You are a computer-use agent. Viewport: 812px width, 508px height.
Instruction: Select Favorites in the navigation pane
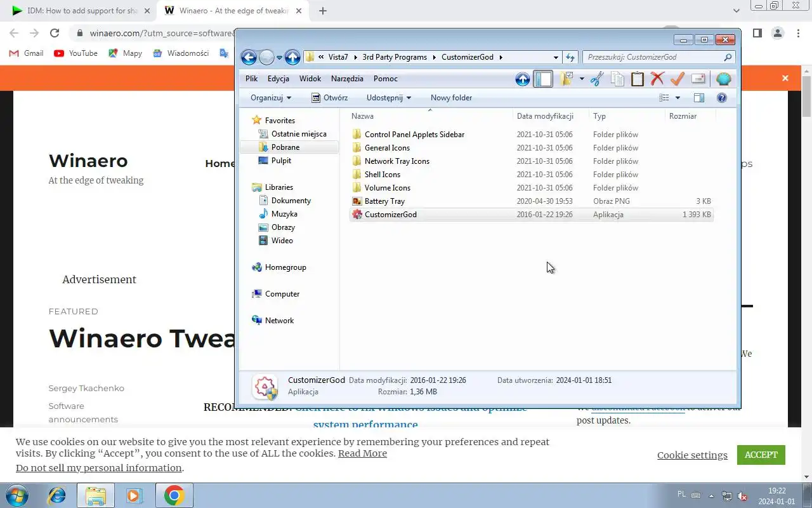pyautogui.click(x=280, y=121)
